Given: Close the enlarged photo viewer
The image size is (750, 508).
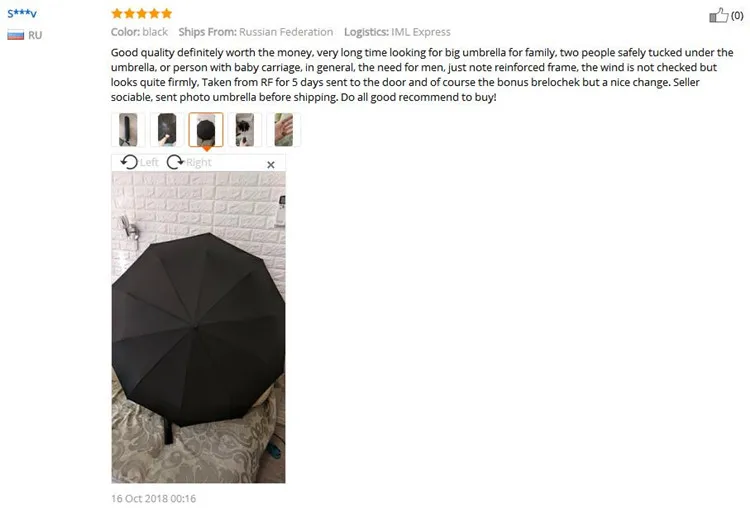Looking at the screenshot, I should pyautogui.click(x=271, y=165).
